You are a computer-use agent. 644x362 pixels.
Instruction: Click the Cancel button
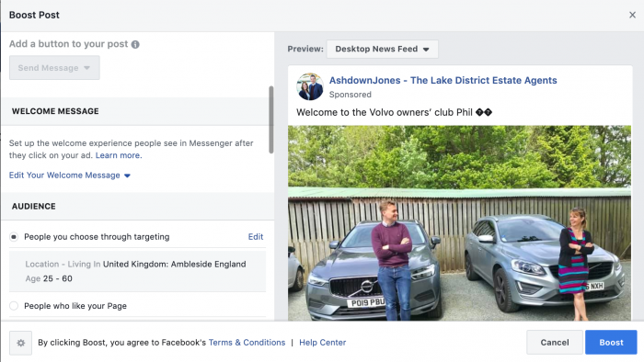[555, 343]
